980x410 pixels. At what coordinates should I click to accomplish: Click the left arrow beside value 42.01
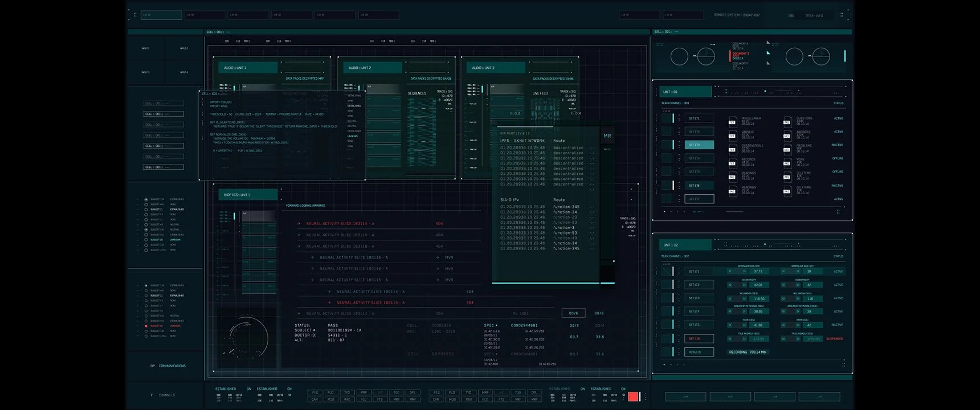tap(730, 285)
